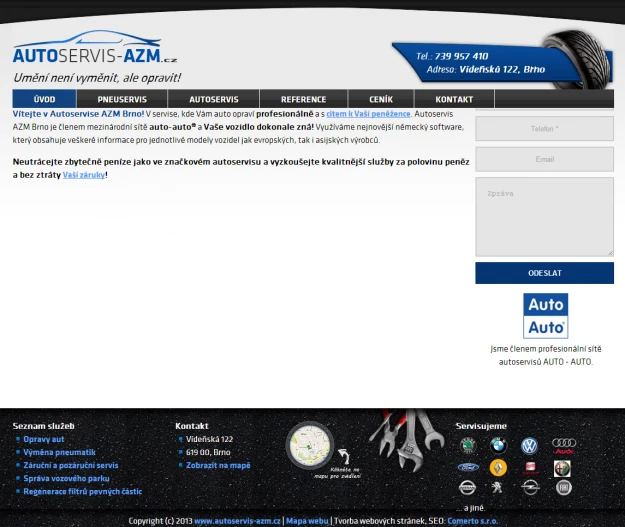The width and height of the screenshot is (625, 527).
Task: Click the address 'Vídeňská 122, Brno' in header
Action: 502,69
